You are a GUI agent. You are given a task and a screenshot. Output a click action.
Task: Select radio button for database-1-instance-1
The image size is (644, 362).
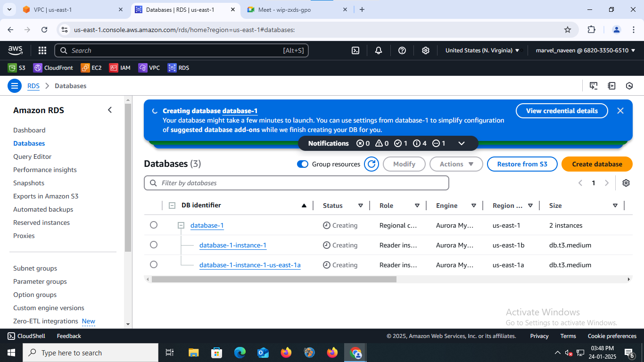154,245
